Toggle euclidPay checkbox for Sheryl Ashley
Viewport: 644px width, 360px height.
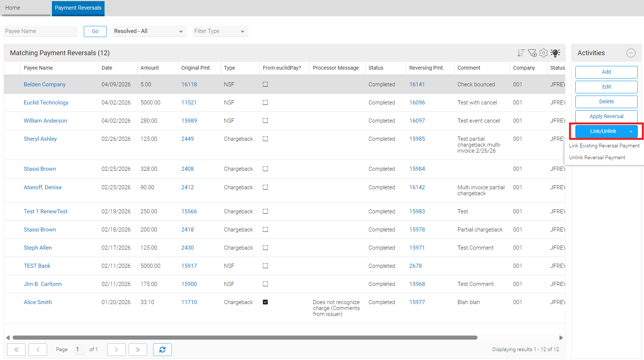pos(265,139)
